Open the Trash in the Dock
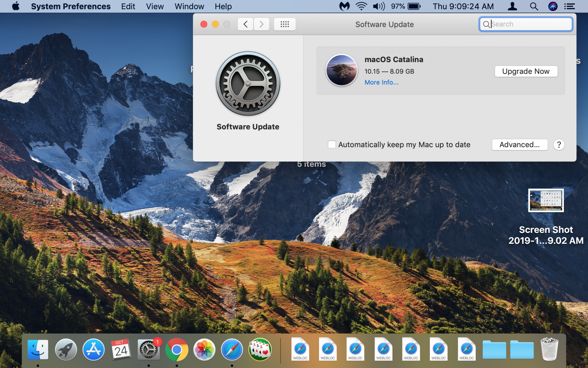This screenshot has height=368, width=588. tap(549, 349)
